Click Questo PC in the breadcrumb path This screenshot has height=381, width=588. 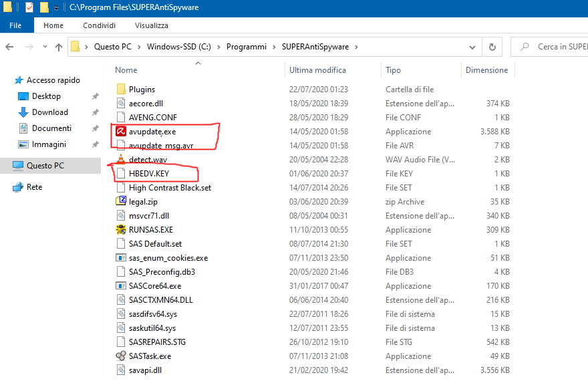(x=112, y=47)
